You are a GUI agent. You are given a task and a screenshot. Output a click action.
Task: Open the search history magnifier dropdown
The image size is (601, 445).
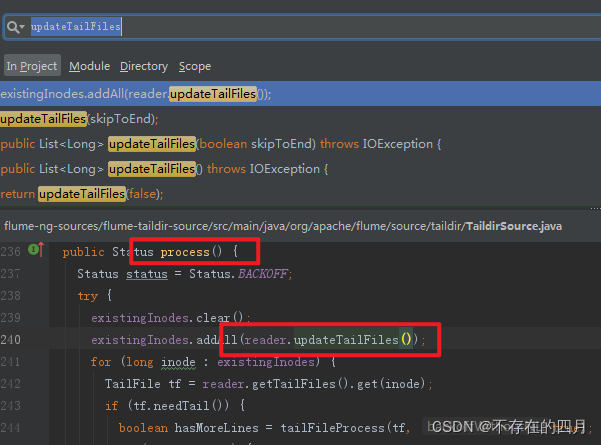15,27
